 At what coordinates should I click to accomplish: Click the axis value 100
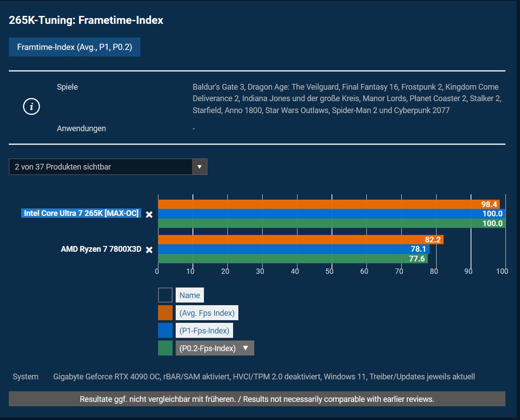(502, 271)
